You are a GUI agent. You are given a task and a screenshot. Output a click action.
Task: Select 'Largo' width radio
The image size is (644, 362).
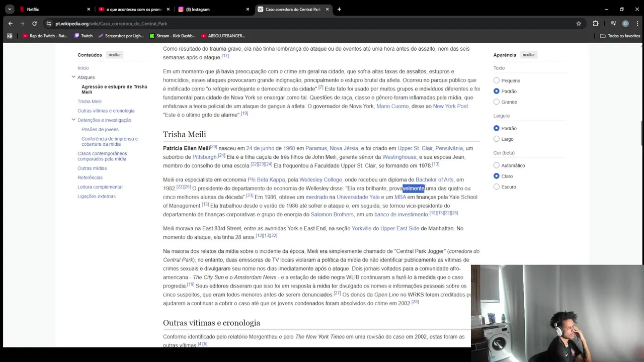coord(497,139)
